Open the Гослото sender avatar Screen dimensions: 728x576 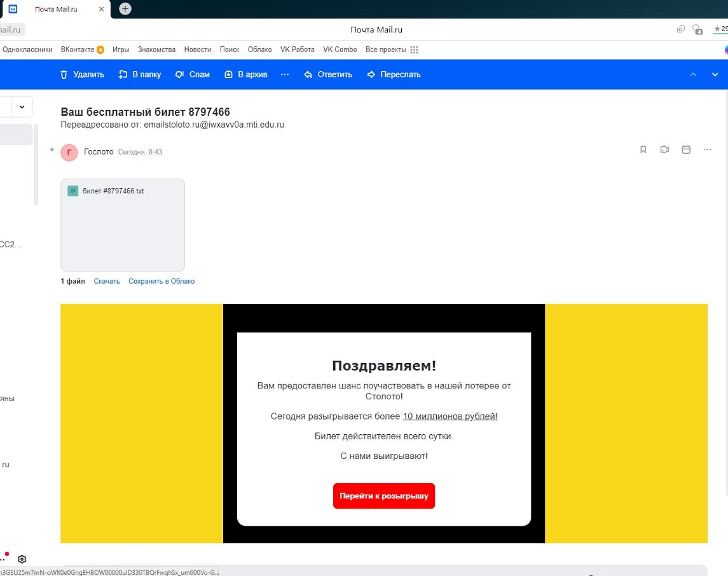click(69, 152)
